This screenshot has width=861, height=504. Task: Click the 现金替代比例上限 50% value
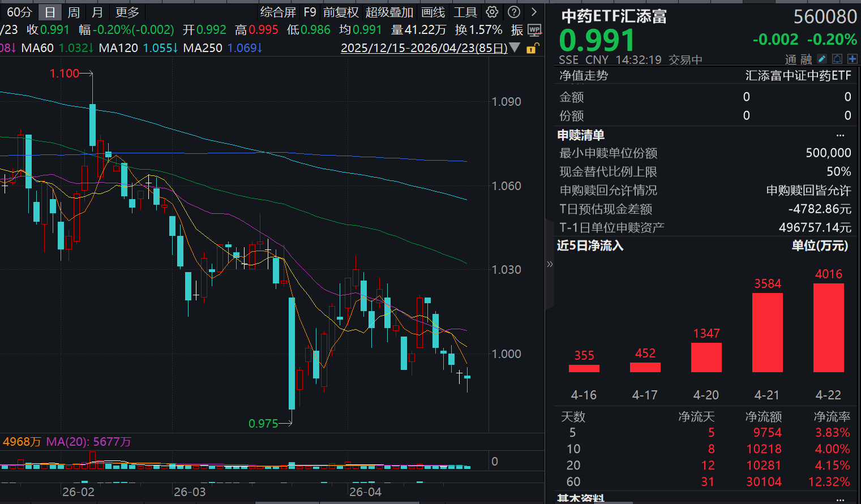(x=839, y=172)
